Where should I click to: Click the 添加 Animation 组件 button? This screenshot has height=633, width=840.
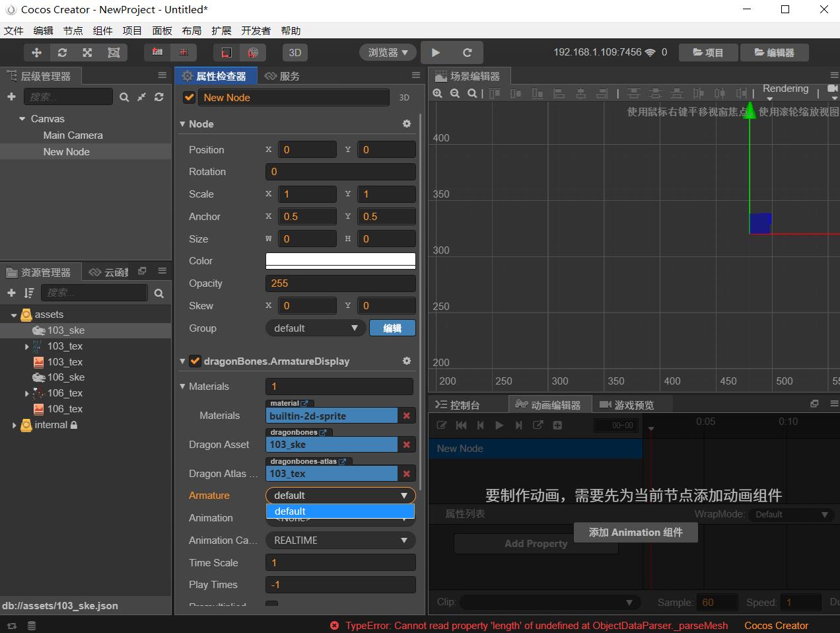tap(635, 533)
